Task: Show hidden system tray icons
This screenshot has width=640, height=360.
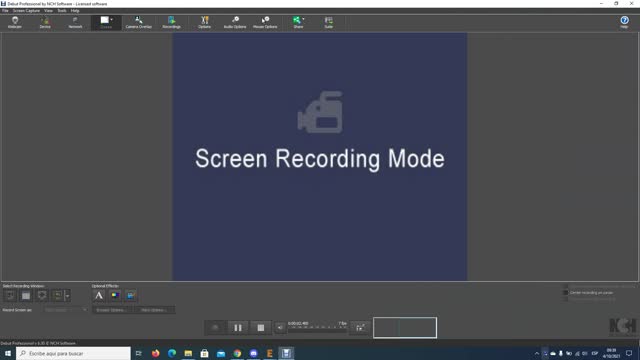Action: pos(537,353)
